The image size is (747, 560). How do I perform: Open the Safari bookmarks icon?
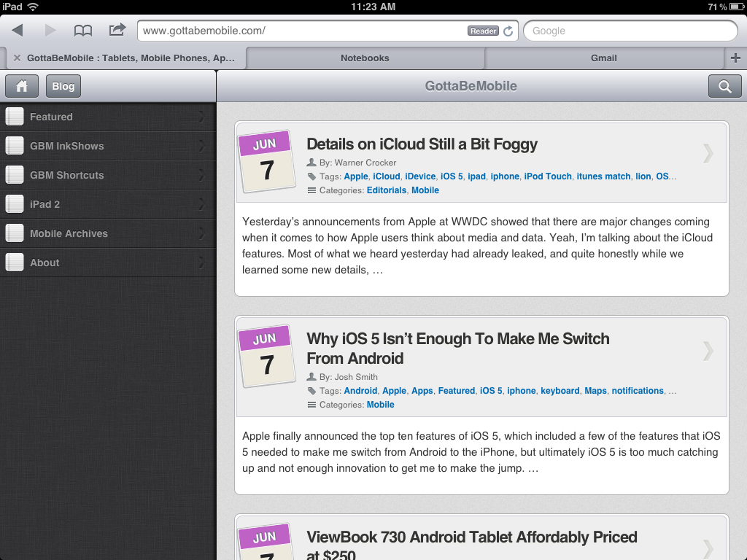[x=83, y=31]
